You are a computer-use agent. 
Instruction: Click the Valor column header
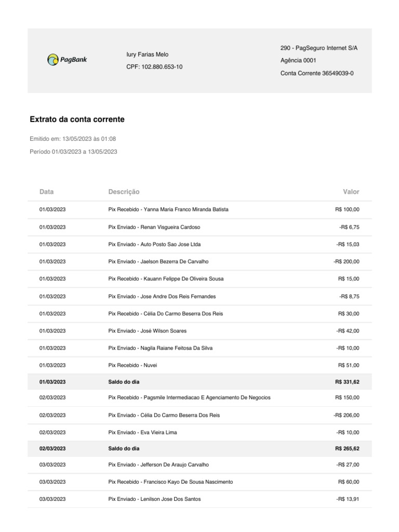point(351,192)
